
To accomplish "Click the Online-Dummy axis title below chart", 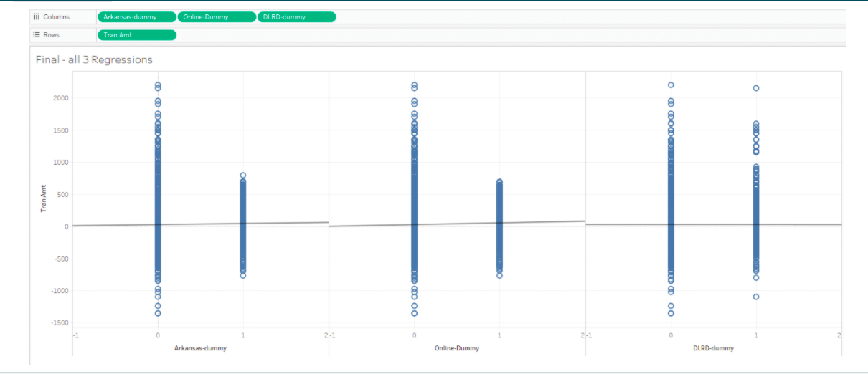I will [457, 348].
